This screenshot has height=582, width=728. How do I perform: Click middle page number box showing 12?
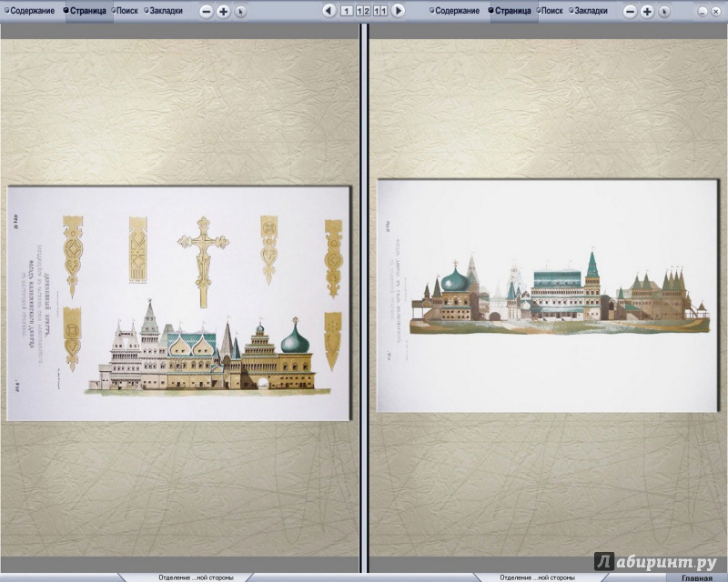[x=363, y=11]
